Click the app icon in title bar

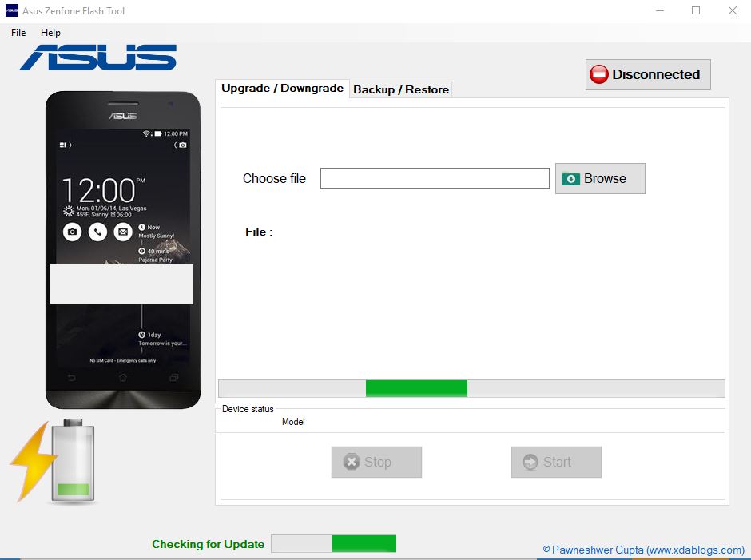pos(11,10)
